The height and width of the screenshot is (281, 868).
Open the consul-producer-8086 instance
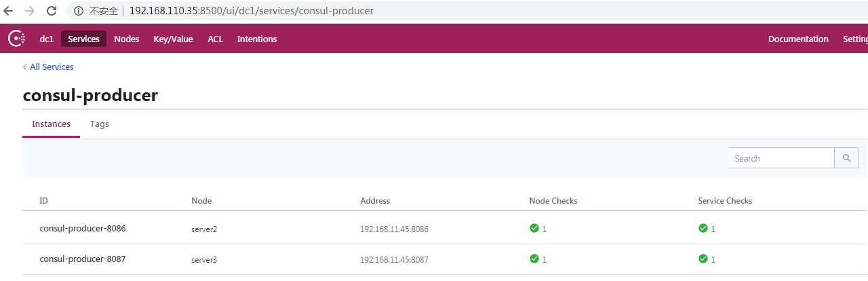pyautogui.click(x=83, y=229)
